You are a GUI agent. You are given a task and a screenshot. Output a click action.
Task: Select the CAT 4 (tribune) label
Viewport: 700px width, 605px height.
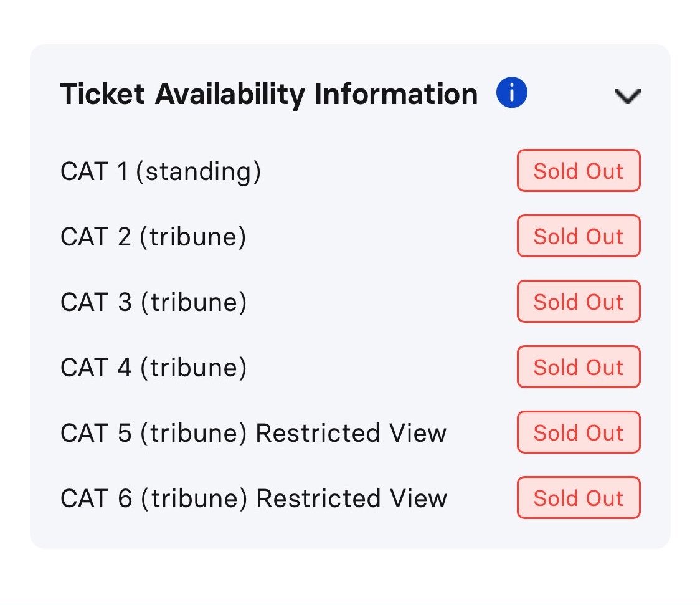(154, 368)
